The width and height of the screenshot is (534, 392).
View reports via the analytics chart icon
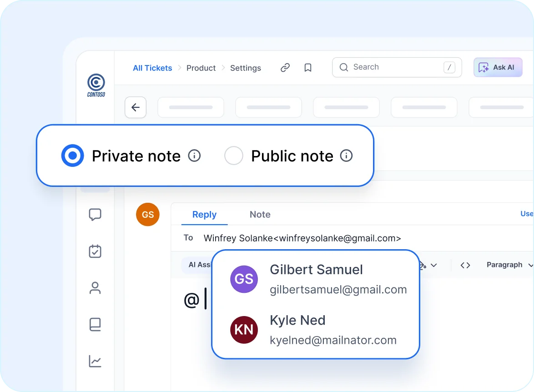[x=95, y=361]
